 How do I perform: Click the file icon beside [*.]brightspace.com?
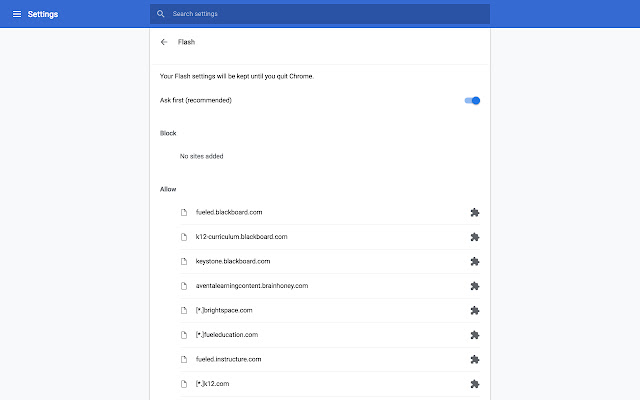pyautogui.click(x=184, y=310)
